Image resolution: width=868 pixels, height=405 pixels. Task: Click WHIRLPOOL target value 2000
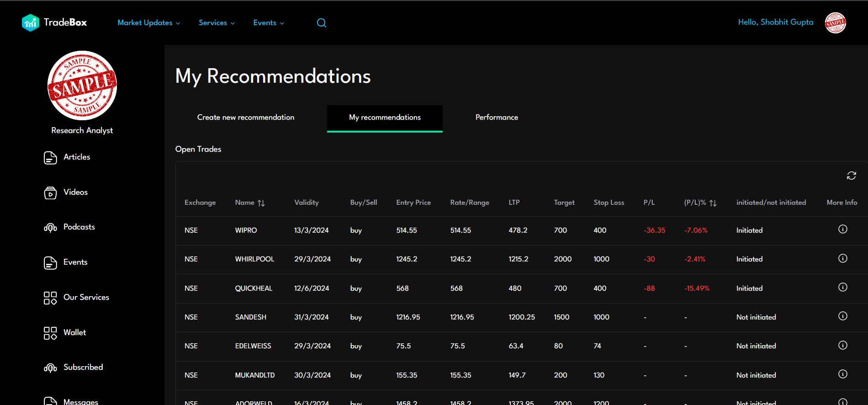click(563, 259)
